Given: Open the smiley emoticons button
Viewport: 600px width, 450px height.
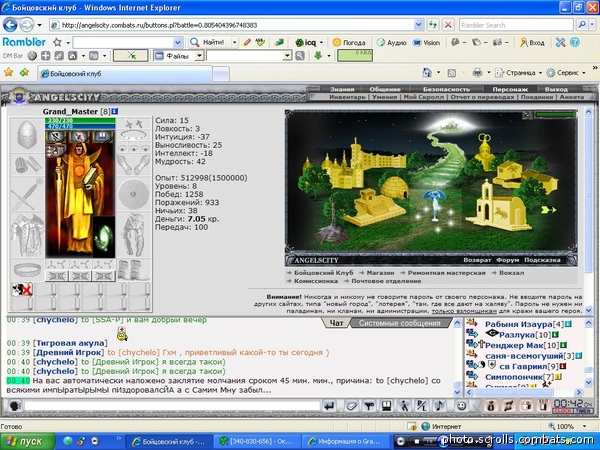Looking at the screenshot, I should pos(461,406).
